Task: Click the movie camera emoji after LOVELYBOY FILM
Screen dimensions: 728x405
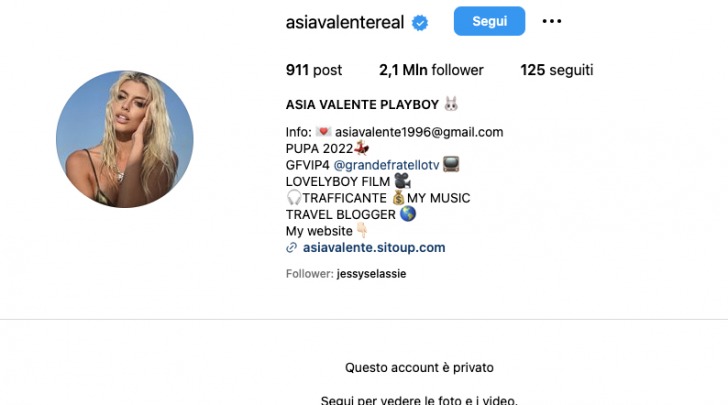Action: [x=402, y=181]
